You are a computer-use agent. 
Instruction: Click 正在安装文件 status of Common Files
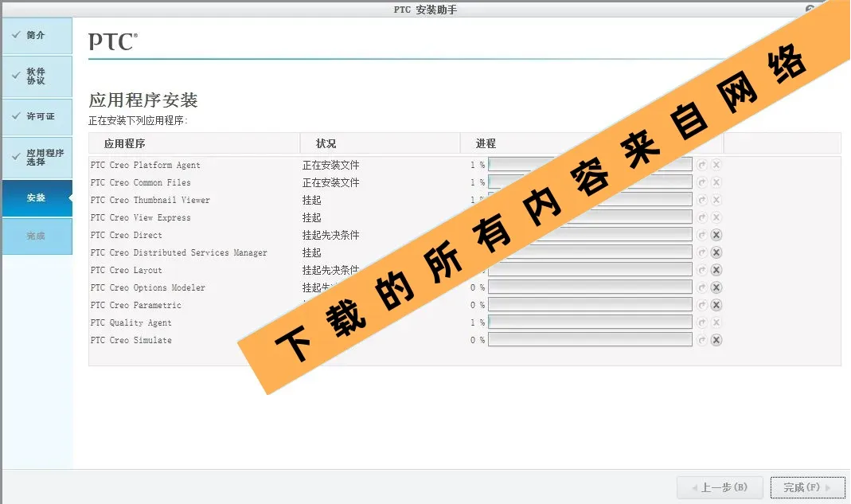coord(330,182)
